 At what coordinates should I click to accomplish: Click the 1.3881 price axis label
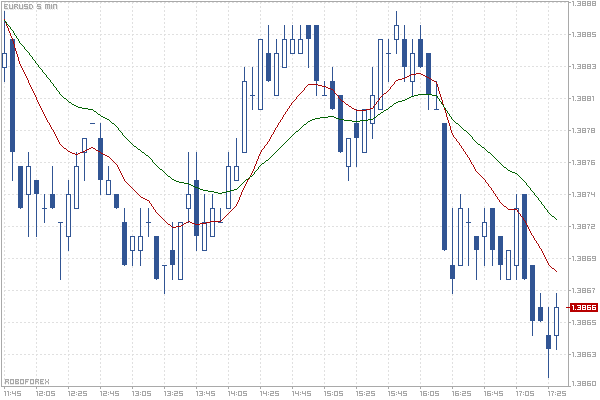pyautogui.click(x=584, y=98)
